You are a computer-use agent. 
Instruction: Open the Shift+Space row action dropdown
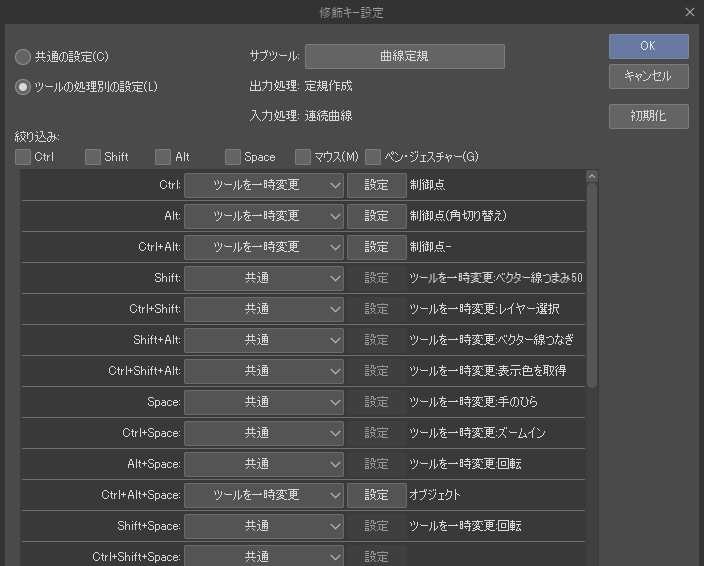click(x=264, y=526)
